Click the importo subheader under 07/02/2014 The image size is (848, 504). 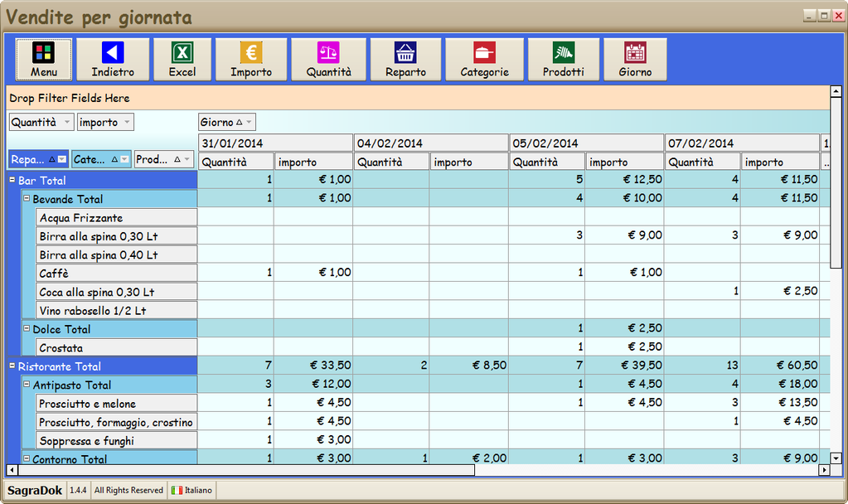tap(780, 161)
